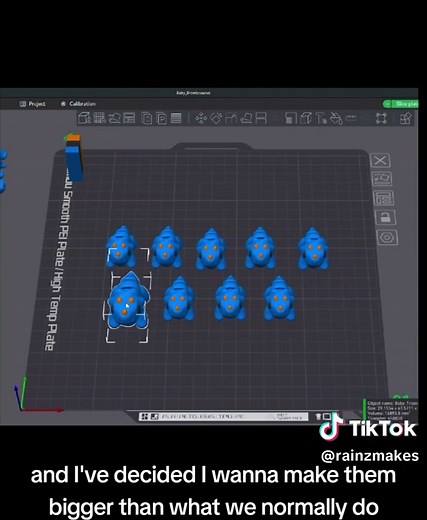Select the Move tool with arrows
This screenshot has width=427, height=520.
click(201, 118)
